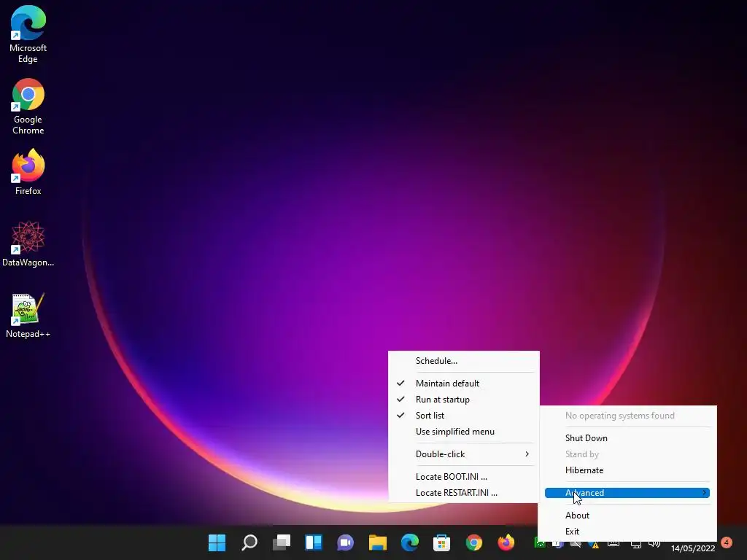Image resolution: width=747 pixels, height=560 pixels.
Task: Select the Firefox desktop shortcut
Action: click(x=28, y=172)
